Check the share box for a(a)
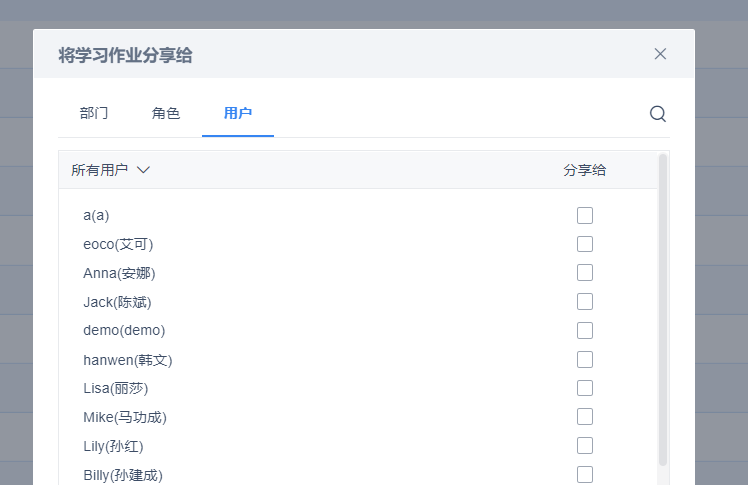This screenshot has height=485, width=748. [585, 216]
